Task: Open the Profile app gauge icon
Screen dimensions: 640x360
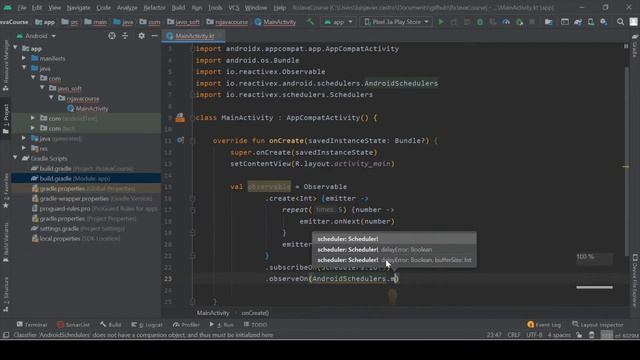Action: click(506, 22)
